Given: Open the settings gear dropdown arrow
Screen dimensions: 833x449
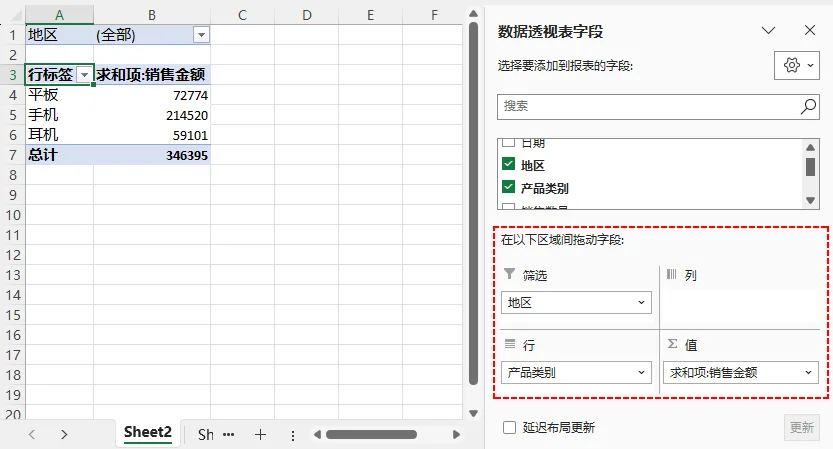Looking at the screenshot, I should 810,65.
